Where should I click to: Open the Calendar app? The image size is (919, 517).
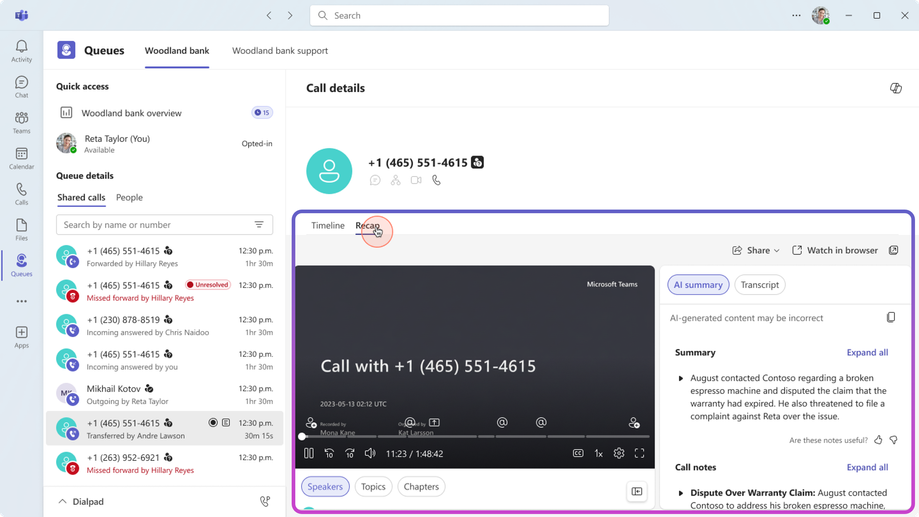[x=22, y=158]
